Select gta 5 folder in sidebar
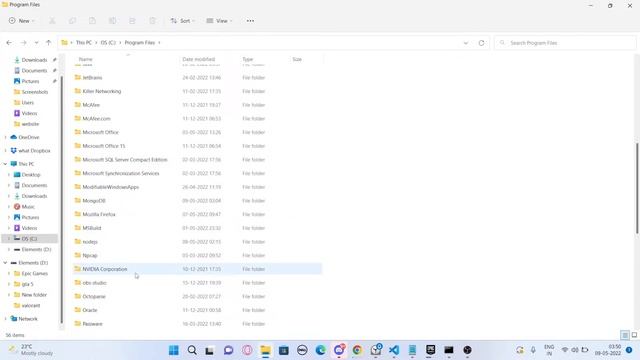640x360 pixels. click(27, 284)
